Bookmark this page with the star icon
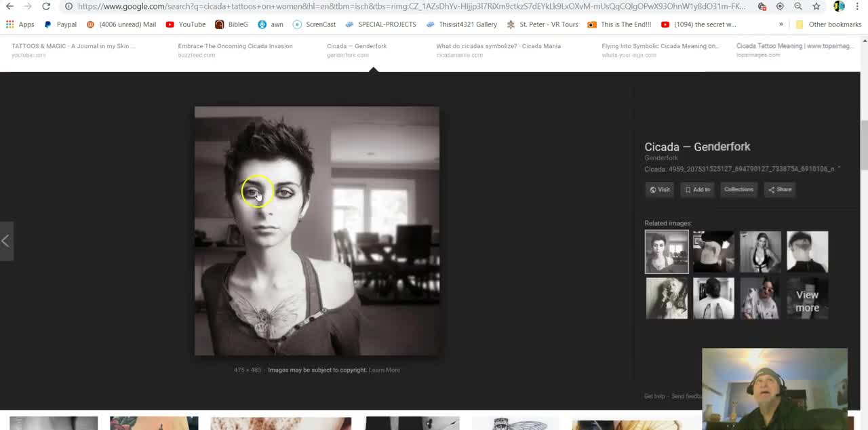 tap(816, 6)
